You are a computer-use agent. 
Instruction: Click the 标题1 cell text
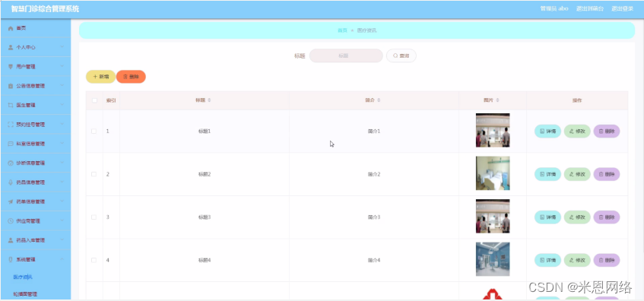[x=205, y=131]
